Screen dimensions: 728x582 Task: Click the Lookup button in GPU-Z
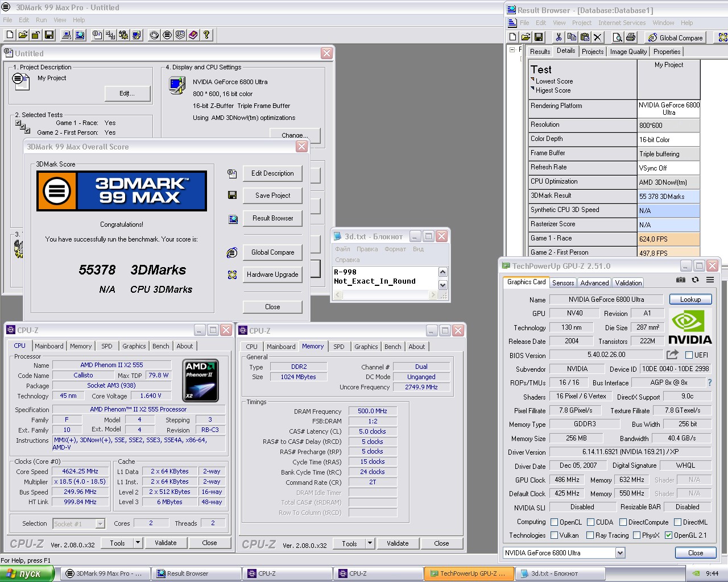(690, 300)
